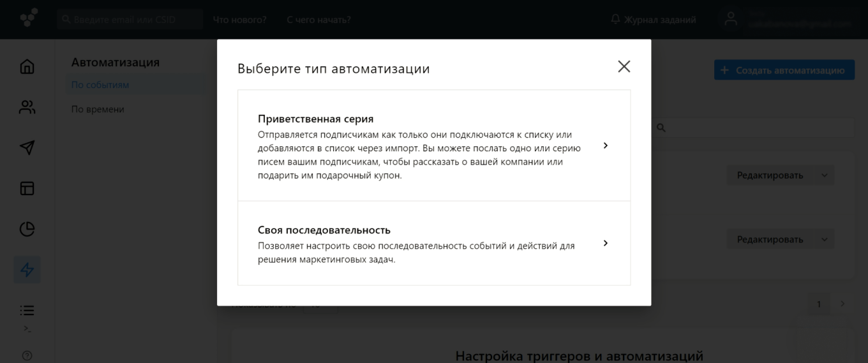Open the chevron next to Своя последовательность
This screenshot has width=868, height=363.
coord(605,243)
